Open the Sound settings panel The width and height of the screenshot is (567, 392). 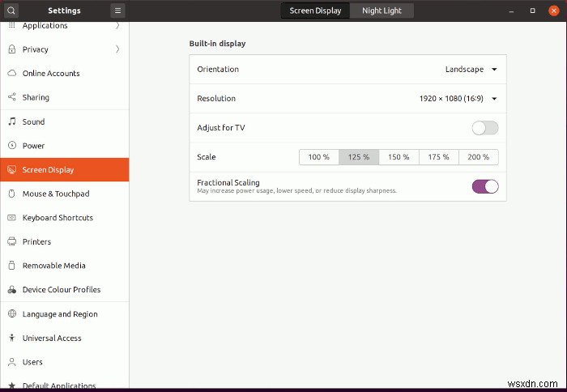64,121
